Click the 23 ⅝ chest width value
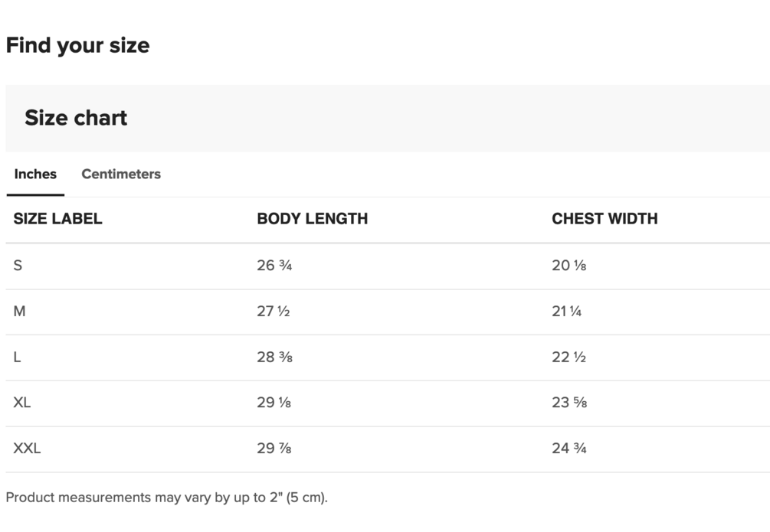This screenshot has width=770, height=532. 569,403
